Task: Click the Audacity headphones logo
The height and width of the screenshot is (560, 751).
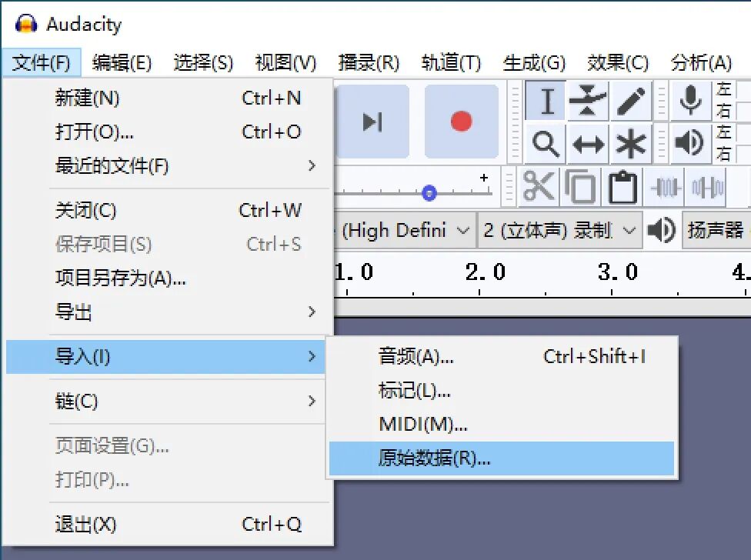Action: coord(26,23)
